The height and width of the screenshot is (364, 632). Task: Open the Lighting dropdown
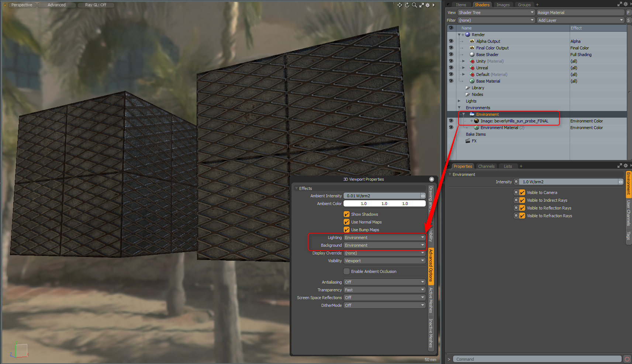tap(384, 238)
